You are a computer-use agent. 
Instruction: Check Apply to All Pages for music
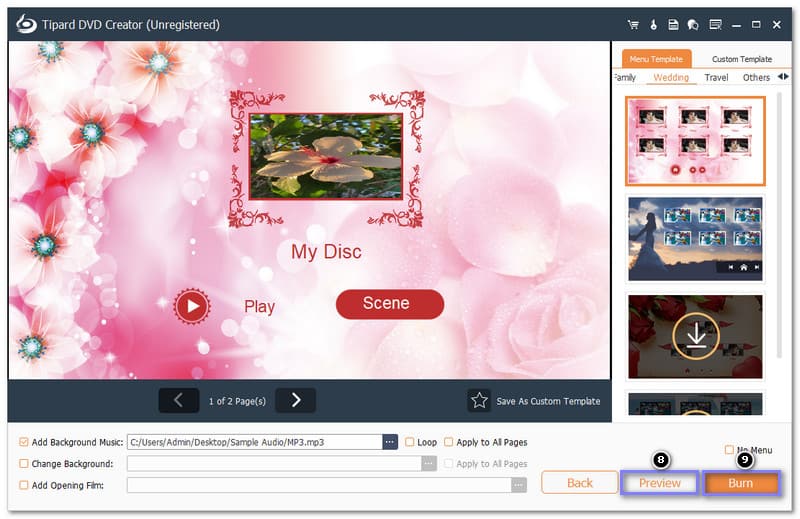pyautogui.click(x=448, y=442)
